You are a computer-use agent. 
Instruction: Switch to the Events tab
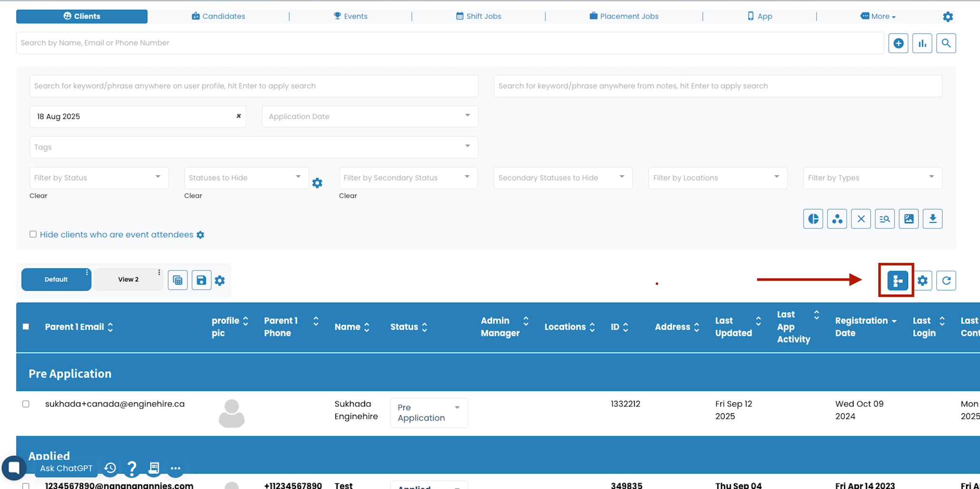coord(350,16)
